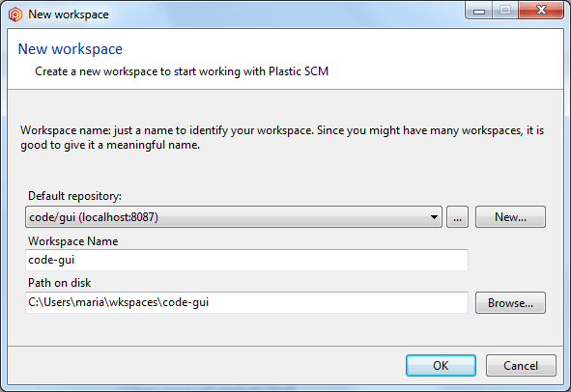Image resolution: width=571 pixels, height=392 pixels.
Task: Click the Workspace Name label
Action: (73, 241)
